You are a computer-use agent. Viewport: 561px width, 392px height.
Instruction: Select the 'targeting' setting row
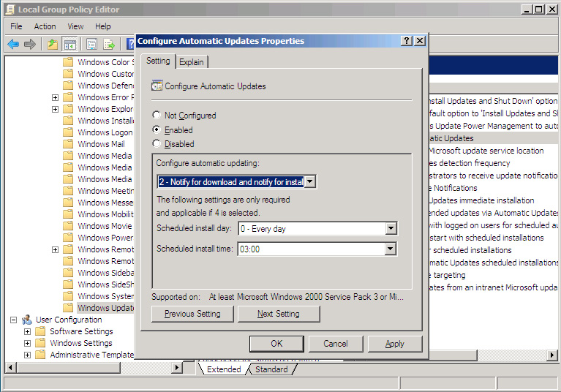pyautogui.click(x=494, y=275)
